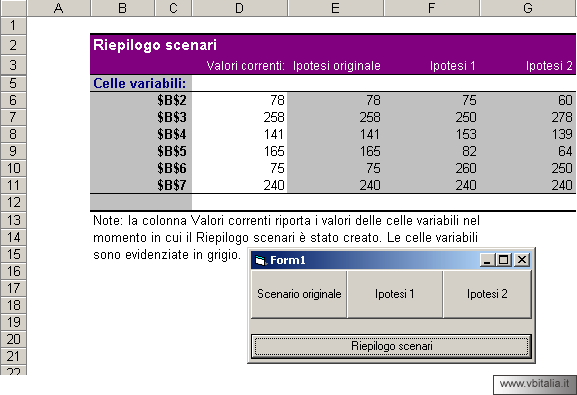Click the www.vbitalia.it link

coord(534,384)
